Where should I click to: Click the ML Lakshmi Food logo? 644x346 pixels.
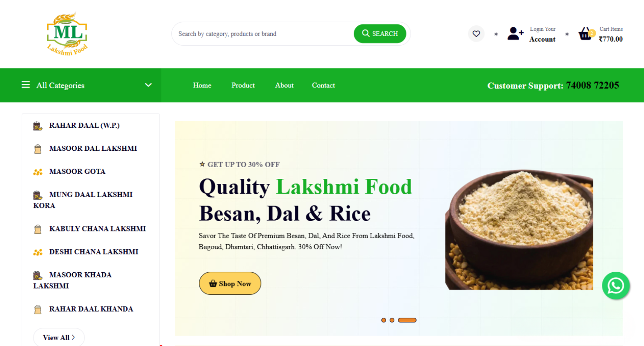[x=67, y=34]
